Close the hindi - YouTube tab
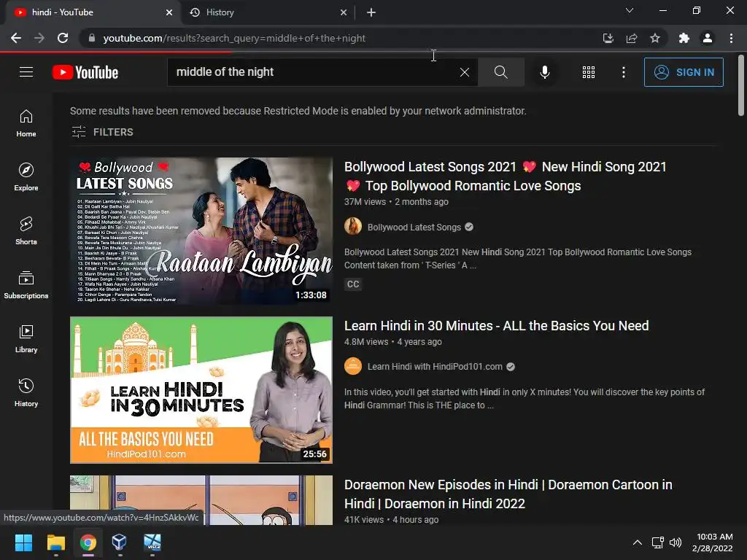The image size is (747, 560). [169, 12]
